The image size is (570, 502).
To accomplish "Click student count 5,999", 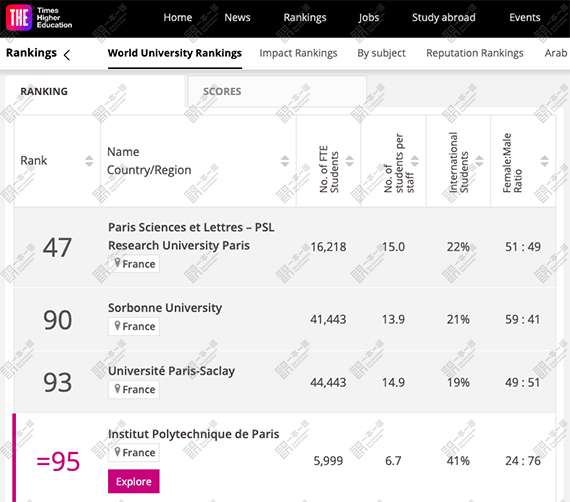I will tap(328, 461).
